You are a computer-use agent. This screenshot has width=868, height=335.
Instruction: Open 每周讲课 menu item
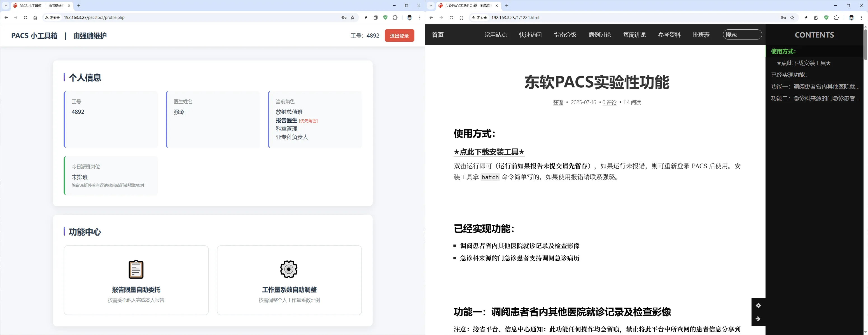coord(634,35)
